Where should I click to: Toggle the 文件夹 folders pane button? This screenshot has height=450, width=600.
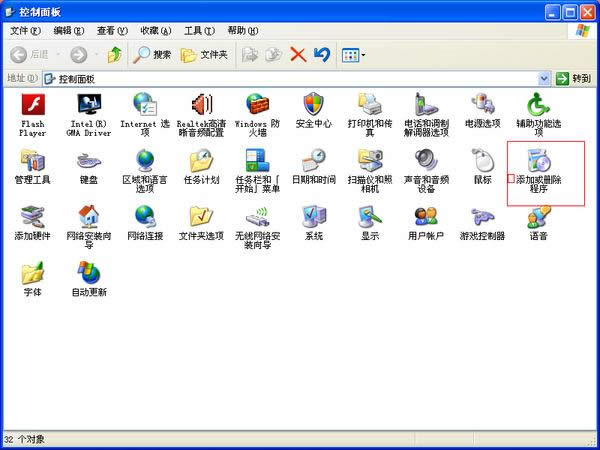[204, 54]
